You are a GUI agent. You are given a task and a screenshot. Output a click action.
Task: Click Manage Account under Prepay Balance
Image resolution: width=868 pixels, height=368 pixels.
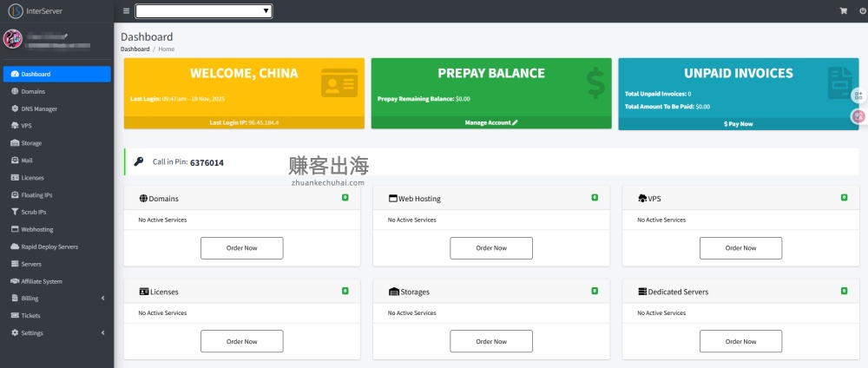point(490,123)
